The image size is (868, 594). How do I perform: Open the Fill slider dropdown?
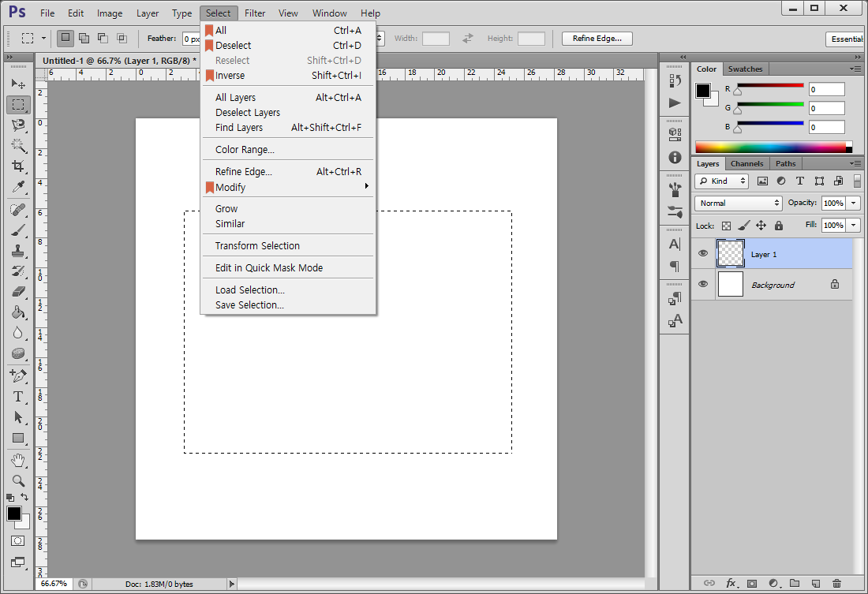[854, 226]
